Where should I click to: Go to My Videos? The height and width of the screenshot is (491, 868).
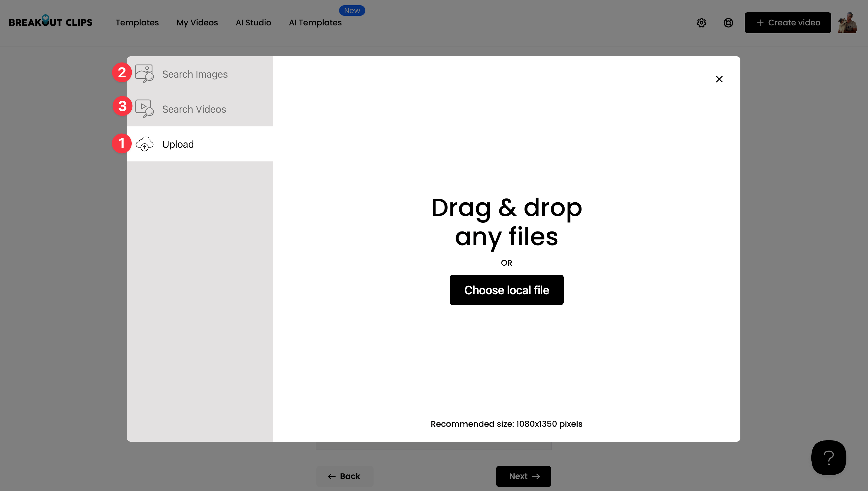click(197, 22)
